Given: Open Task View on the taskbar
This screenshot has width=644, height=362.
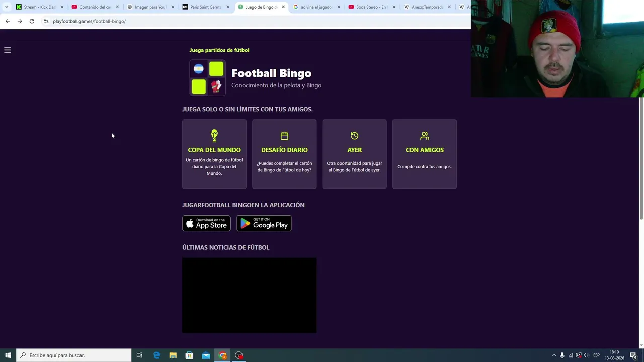Looking at the screenshot, I should tap(139, 355).
